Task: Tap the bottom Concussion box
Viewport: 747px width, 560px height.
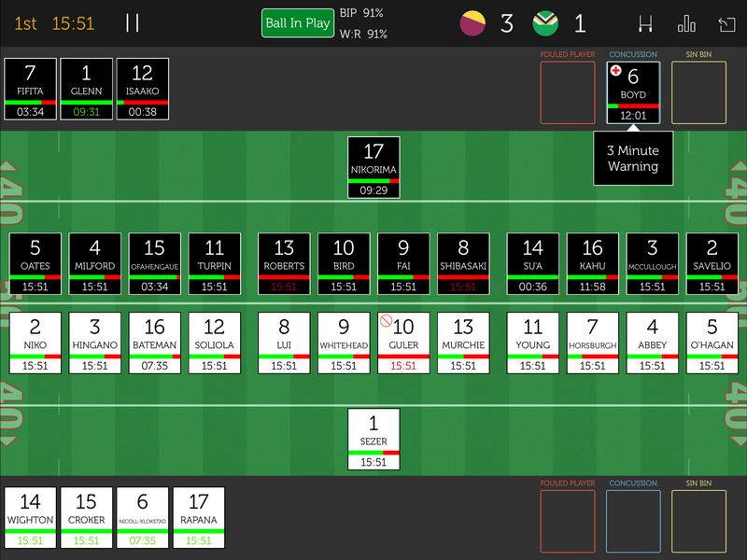Action: [x=633, y=522]
